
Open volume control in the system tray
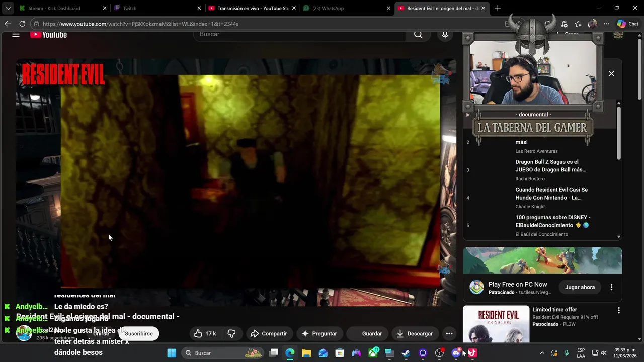604,353
